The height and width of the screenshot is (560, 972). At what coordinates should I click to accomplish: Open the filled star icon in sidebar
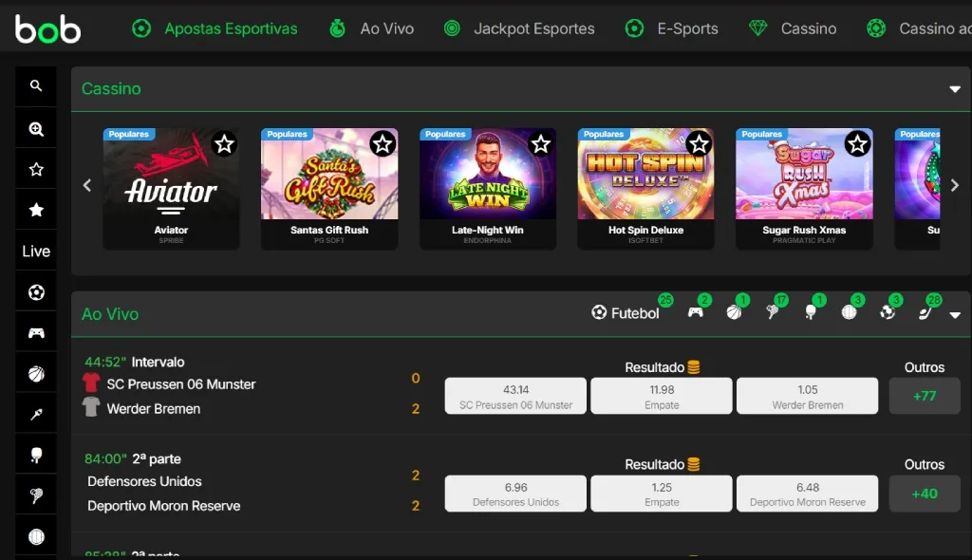36,210
